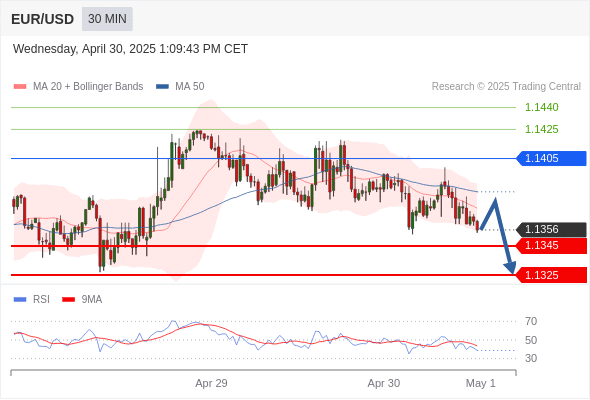Click the Apr 29 date axis label

211,383
